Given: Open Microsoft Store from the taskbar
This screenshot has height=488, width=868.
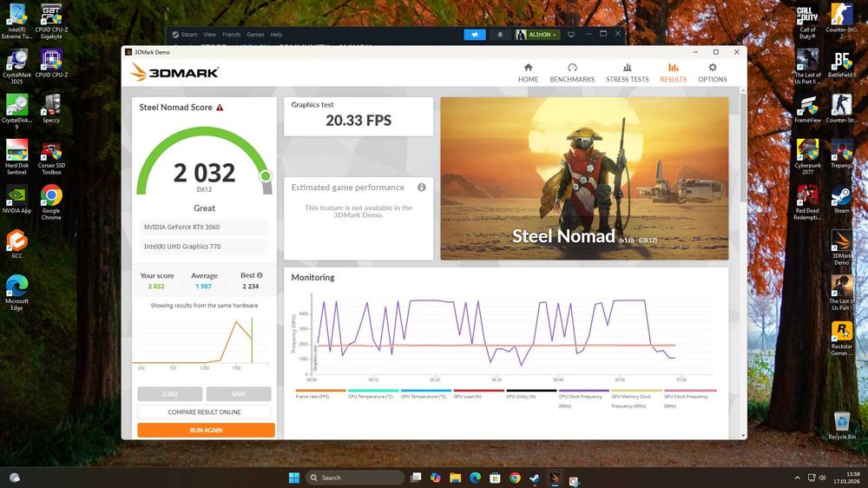Looking at the screenshot, I should coord(495,478).
